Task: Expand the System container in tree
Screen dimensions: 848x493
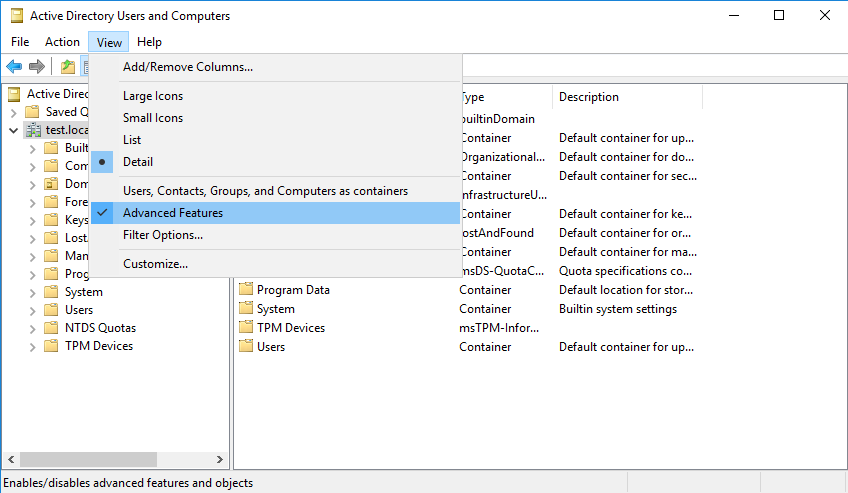Action: (32, 292)
